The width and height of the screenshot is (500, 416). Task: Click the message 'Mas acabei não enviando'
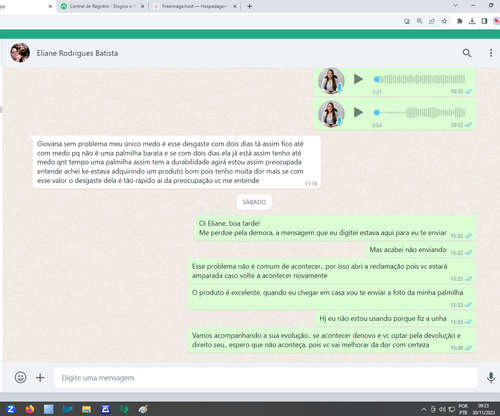420,250
